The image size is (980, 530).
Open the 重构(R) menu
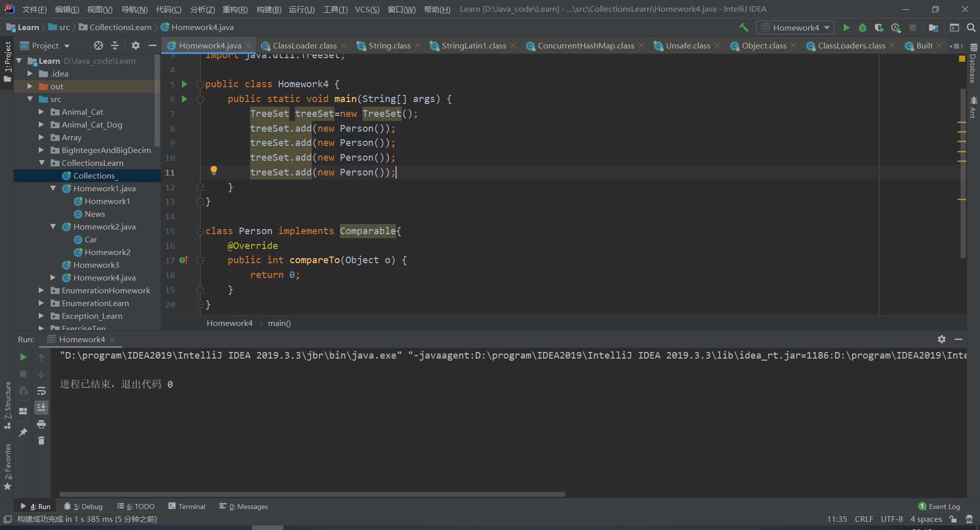235,9
